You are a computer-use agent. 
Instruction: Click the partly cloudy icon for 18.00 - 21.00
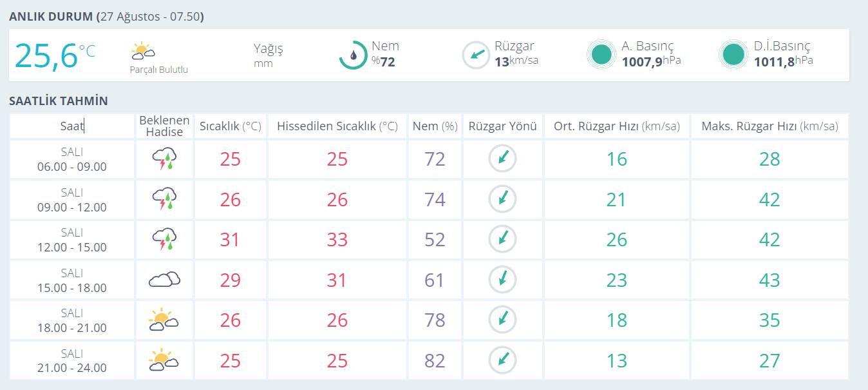pyautogui.click(x=164, y=320)
